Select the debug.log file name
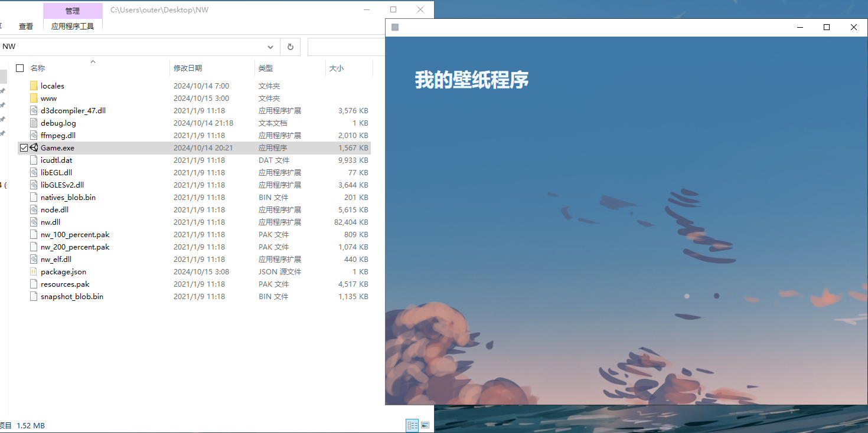Image resolution: width=868 pixels, height=433 pixels. [x=58, y=123]
